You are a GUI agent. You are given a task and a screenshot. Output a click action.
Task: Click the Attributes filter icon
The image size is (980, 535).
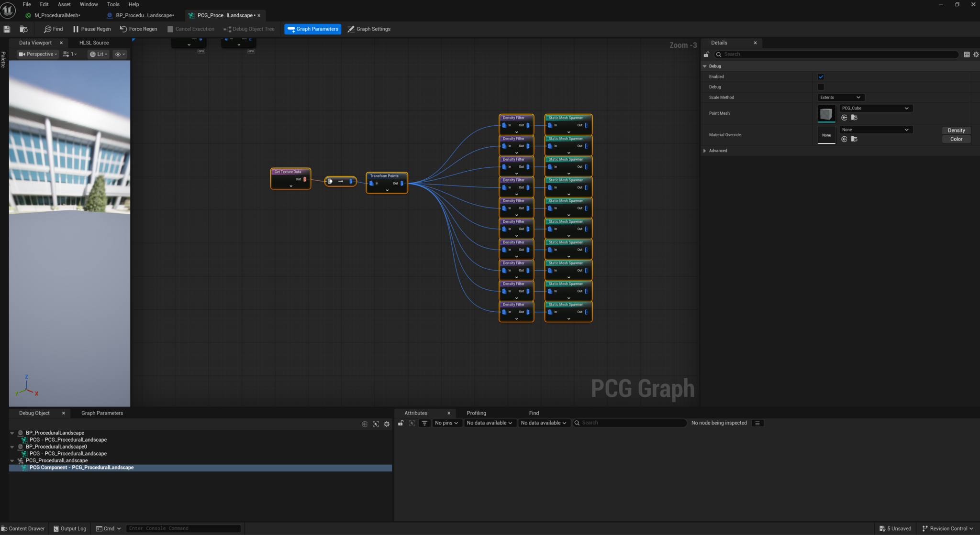pos(424,423)
